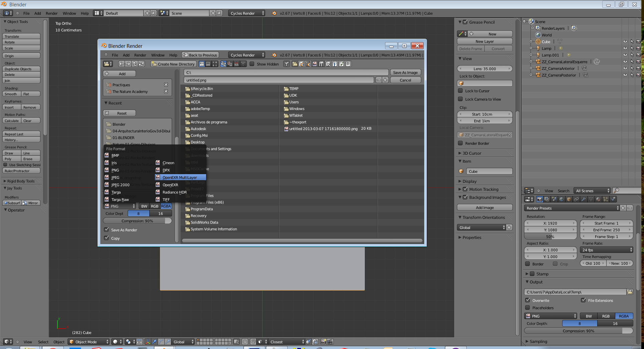This screenshot has height=349, width=644.
Task: Expand the 3D Cursor panel
Action: tap(472, 153)
